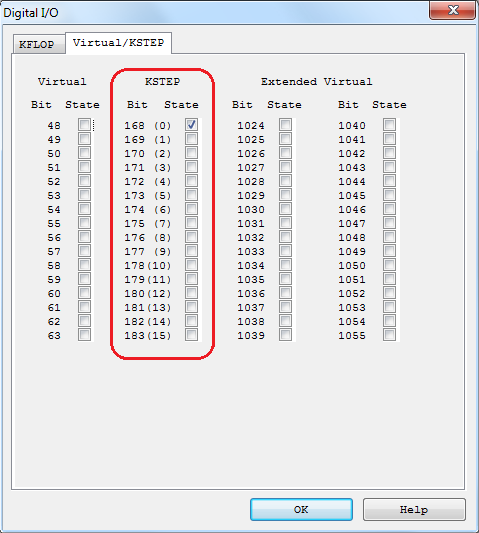Check Extended Virtual bit 1039
Image resolution: width=479 pixels, height=533 pixels.
tap(285, 335)
